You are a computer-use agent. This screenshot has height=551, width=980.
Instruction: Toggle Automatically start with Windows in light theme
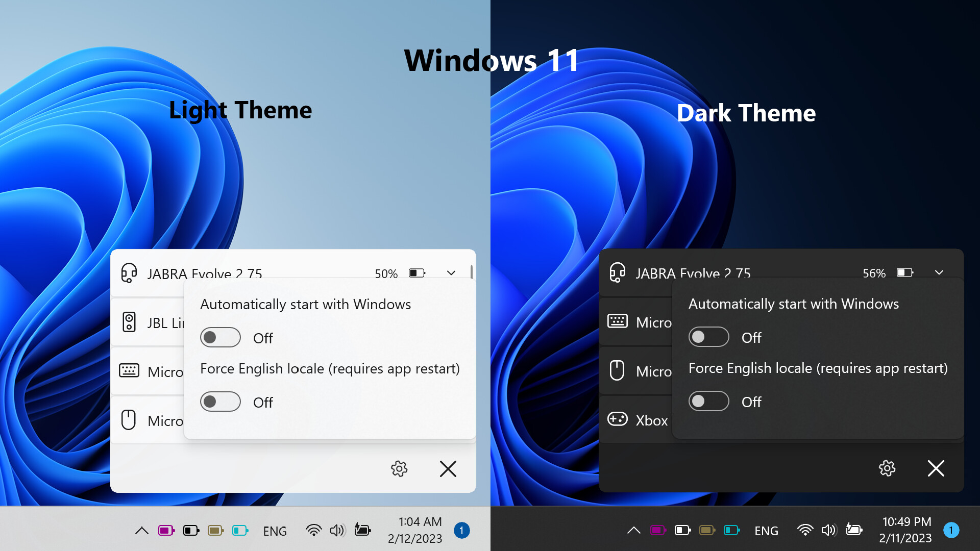220,337
